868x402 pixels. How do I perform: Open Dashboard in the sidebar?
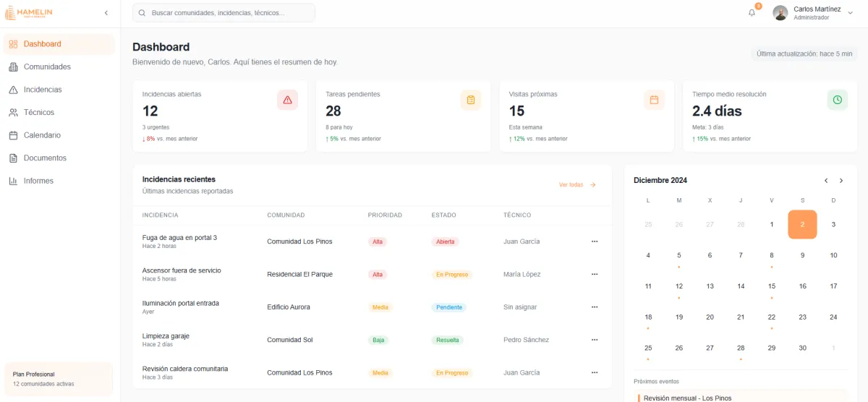click(x=59, y=44)
